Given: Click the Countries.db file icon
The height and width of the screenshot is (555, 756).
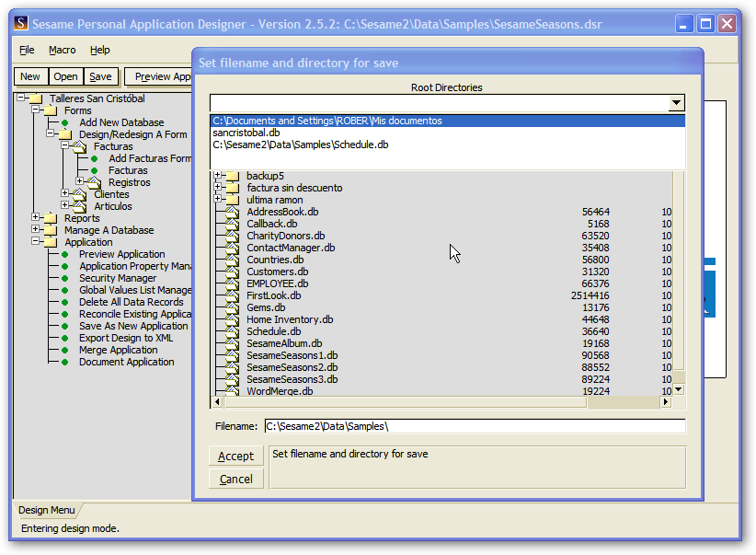Looking at the screenshot, I should coord(233,260).
